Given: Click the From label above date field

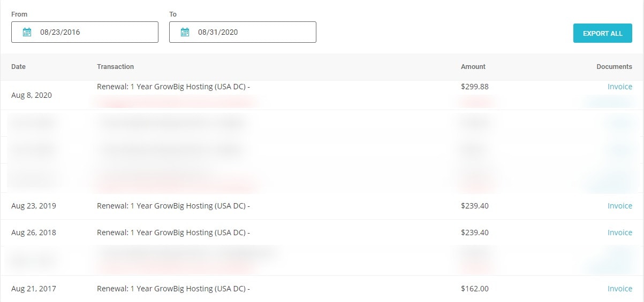Looking at the screenshot, I should point(19,14).
